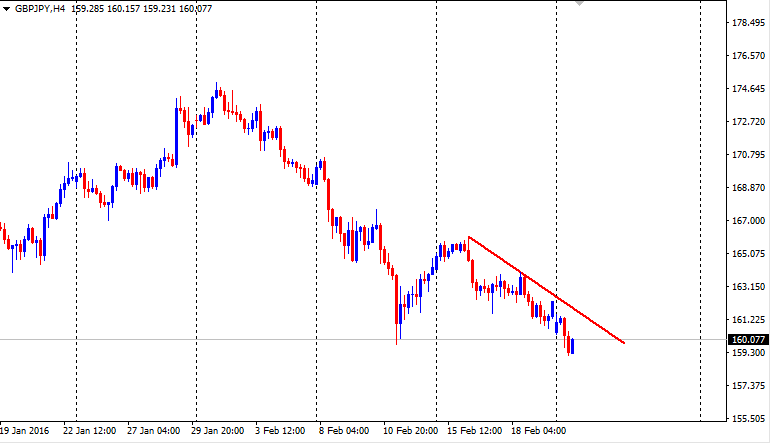This screenshot has width=771, height=443.
Task: Click the 161.225 price axis label
Action: point(748,320)
